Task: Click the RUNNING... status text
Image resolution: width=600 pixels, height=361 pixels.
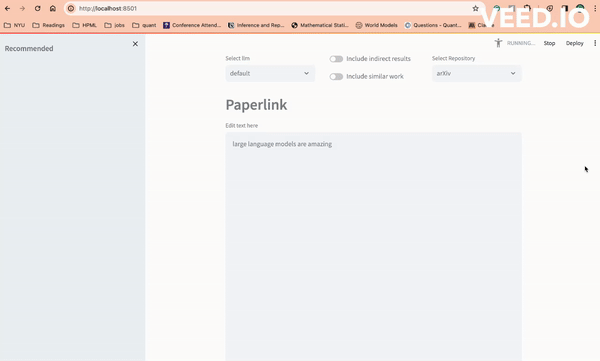Action: 520,43
